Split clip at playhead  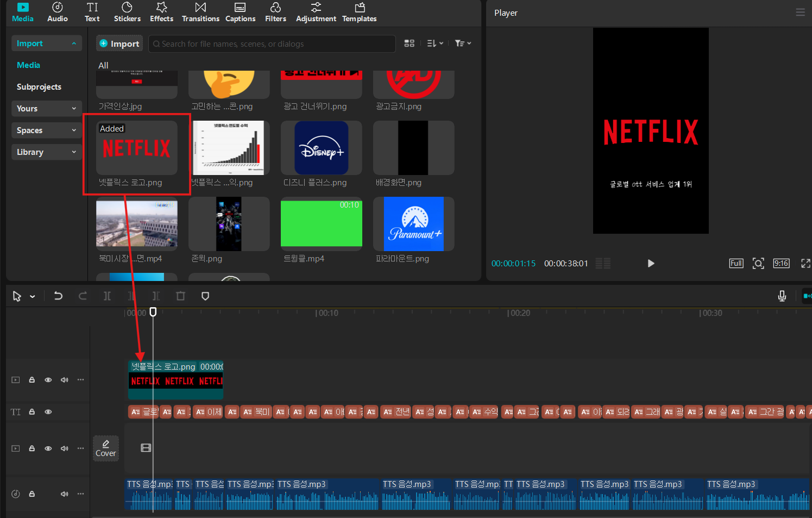click(x=107, y=296)
